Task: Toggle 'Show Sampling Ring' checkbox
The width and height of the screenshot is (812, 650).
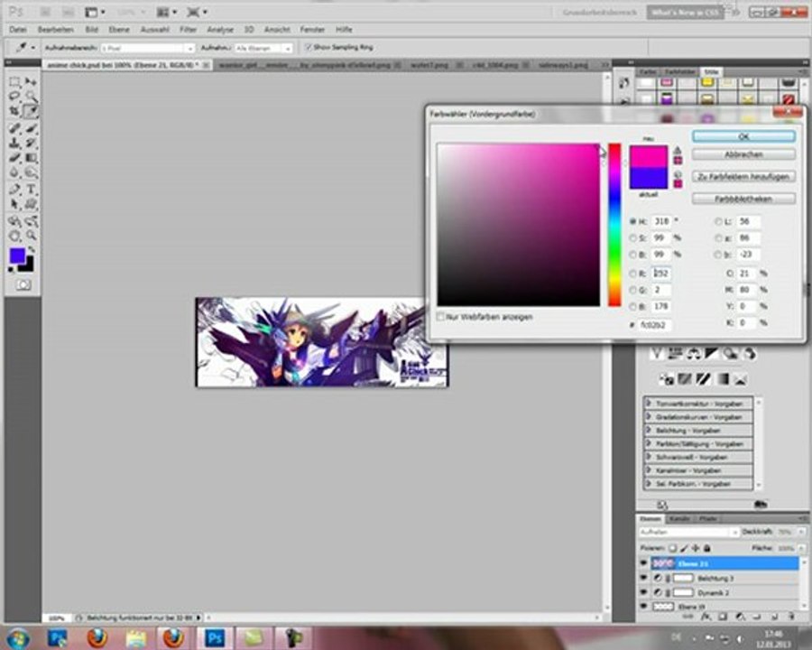Action: pyautogui.click(x=309, y=47)
